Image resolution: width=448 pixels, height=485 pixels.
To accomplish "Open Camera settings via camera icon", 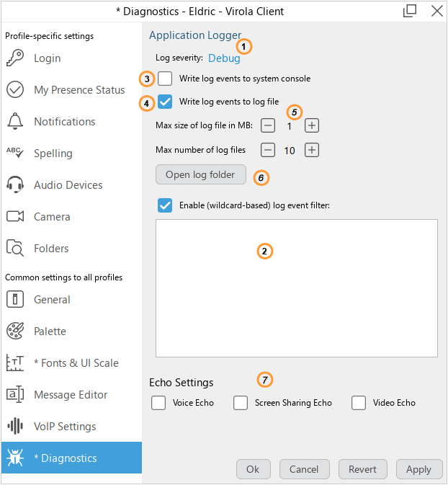I will (x=15, y=217).
